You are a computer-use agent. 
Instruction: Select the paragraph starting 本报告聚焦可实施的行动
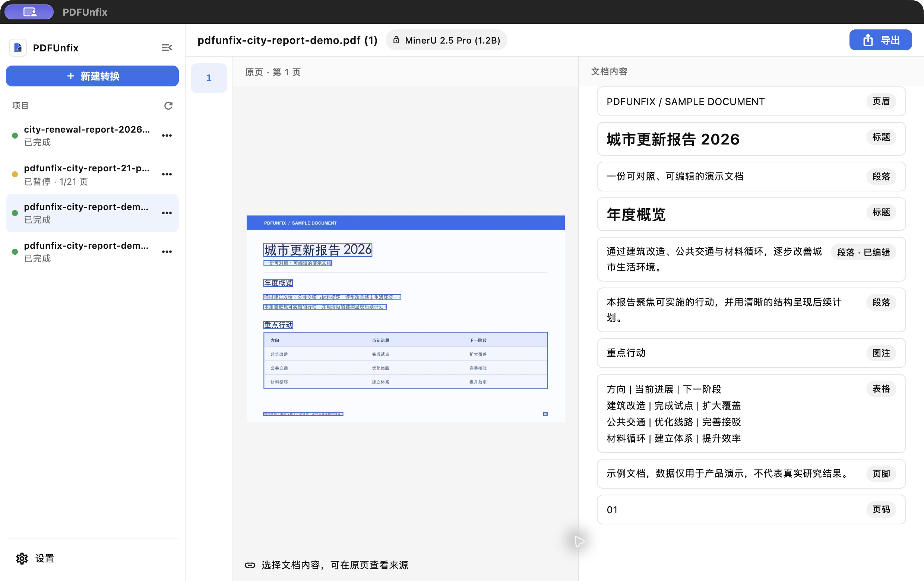tap(751, 310)
